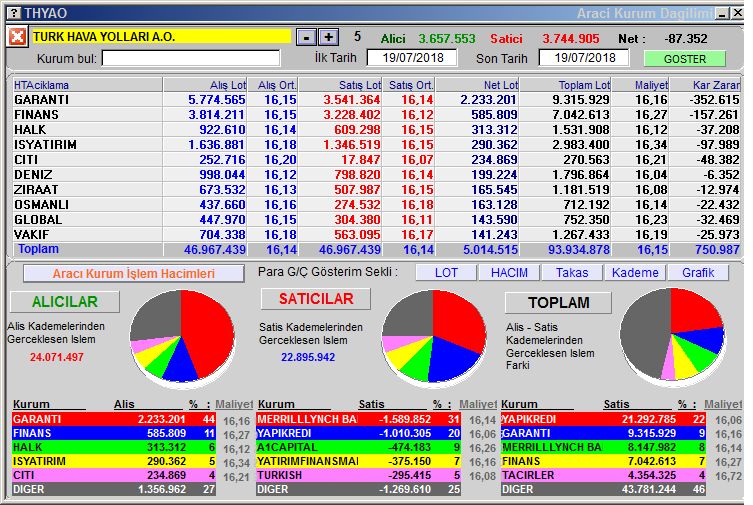The height and width of the screenshot is (505, 753).
Task: Sort by HTAciklama column header
Action: [x=87, y=85]
